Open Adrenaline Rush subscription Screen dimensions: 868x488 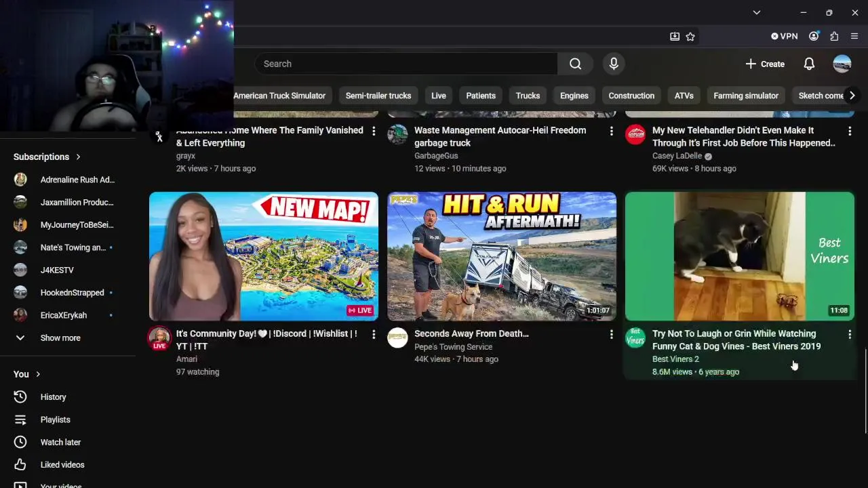pos(68,180)
